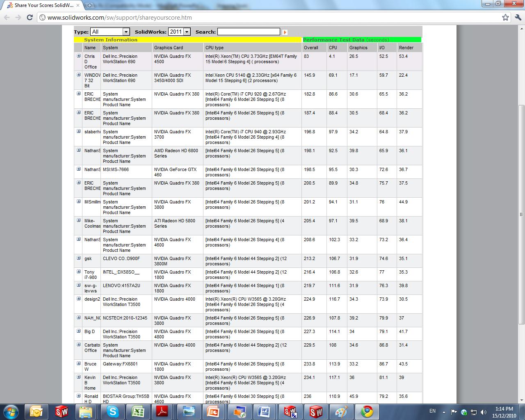525x420 pixels.
Task: Click the Chrome taskbar icon
Action: tap(367, 411)
